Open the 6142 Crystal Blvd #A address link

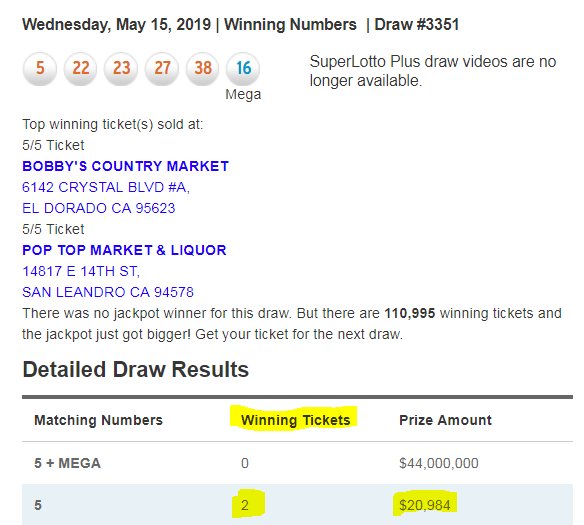point(106,187)
